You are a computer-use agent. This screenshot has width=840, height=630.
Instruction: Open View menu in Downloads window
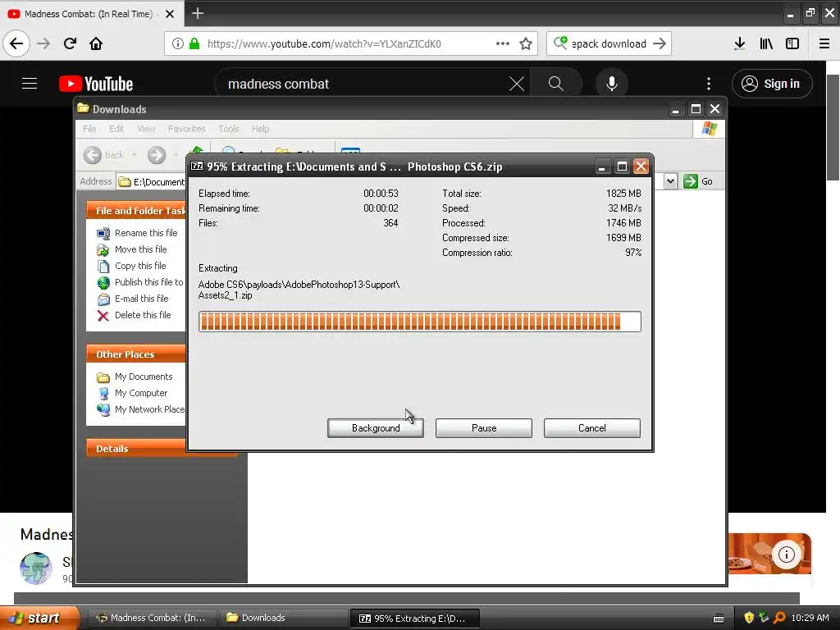pyautogui.click(x=146, y=129)
